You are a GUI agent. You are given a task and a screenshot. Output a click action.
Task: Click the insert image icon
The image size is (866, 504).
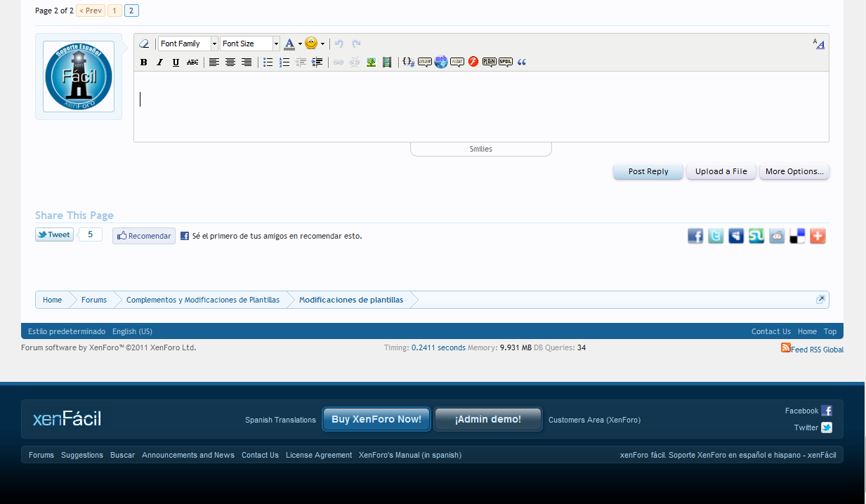coord(371,62)
